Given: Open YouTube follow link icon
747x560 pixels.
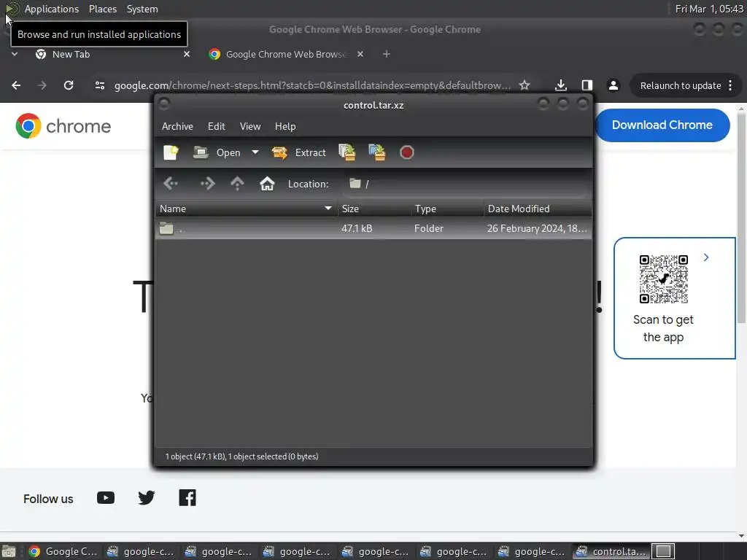Looking at the screenshot, I should (105, 498).
